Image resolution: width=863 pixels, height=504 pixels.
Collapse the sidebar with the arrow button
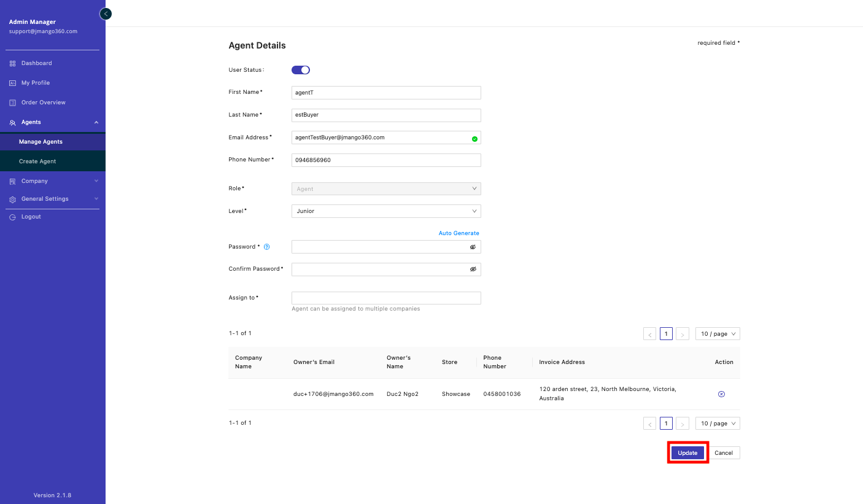pos(106,14)
